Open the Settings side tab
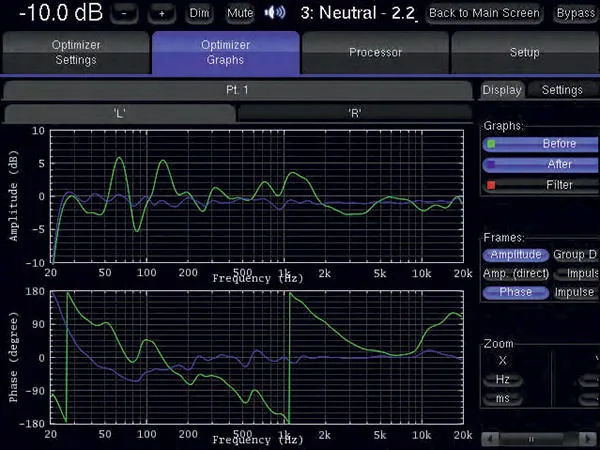This screenshot has height=450, width=600. tap(562, 90)
